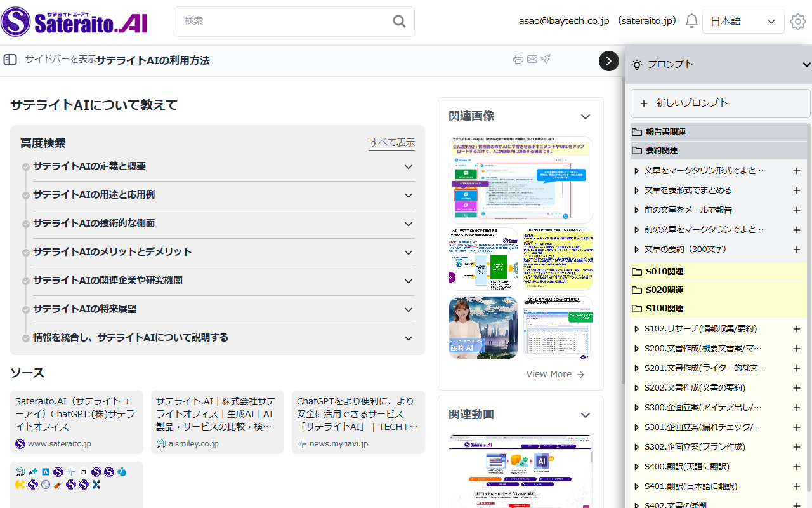
Task: Open the 報告書関連 folder
Action: (x=665, y=132)
